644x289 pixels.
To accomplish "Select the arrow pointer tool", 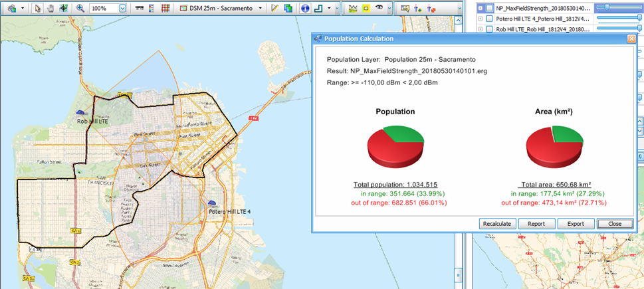I will tap(37, 8).
